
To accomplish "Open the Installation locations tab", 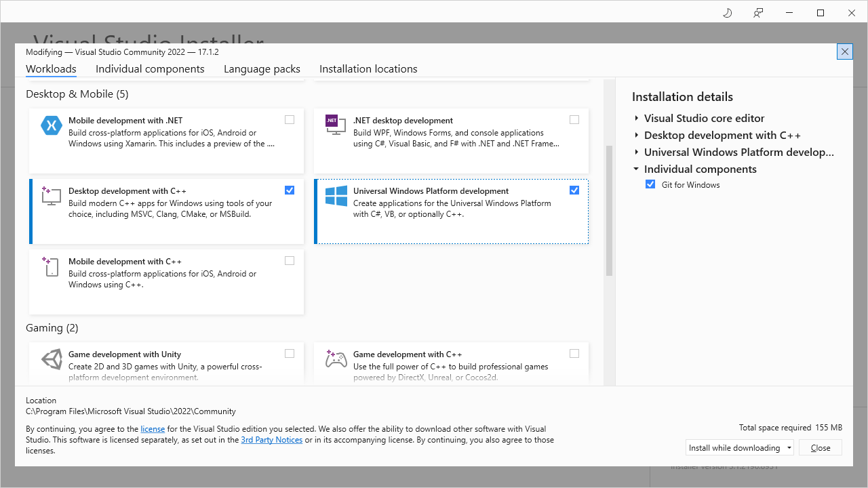I will [368, 69].
